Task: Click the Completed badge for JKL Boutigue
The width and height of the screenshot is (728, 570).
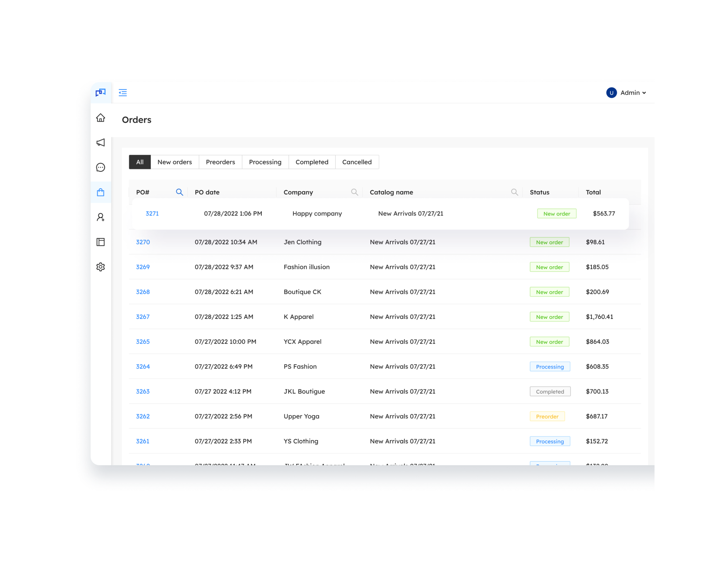Action: (x=550, y=391)
